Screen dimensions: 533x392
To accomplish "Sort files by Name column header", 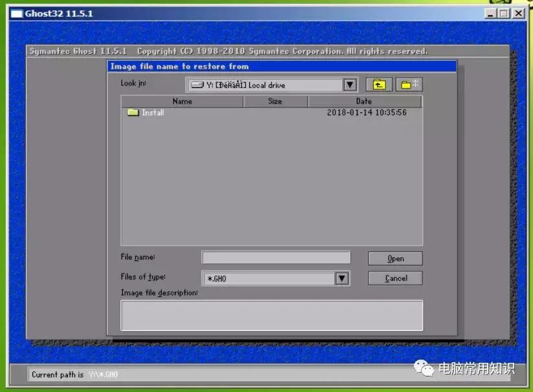I will pyautogui.click(x=182, y=102).
